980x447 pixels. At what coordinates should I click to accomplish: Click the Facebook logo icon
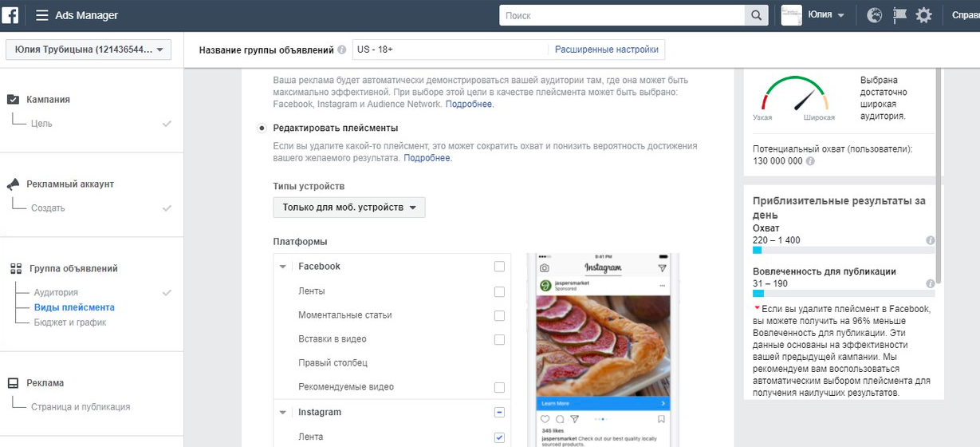[10, 15]
